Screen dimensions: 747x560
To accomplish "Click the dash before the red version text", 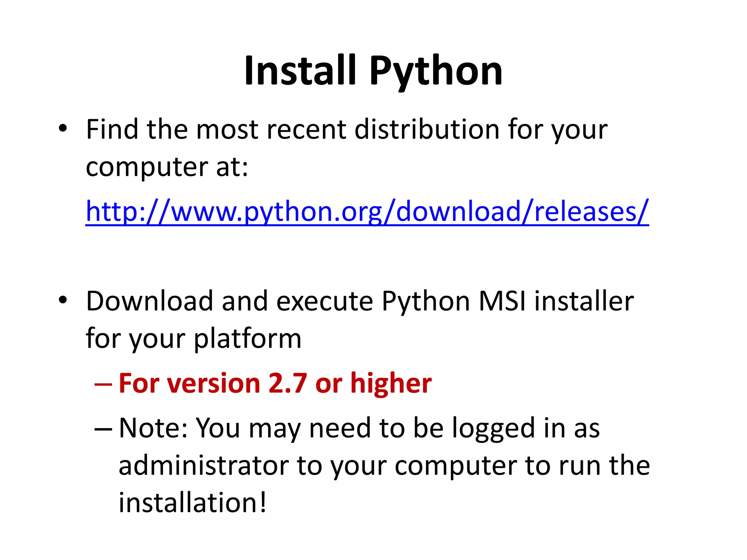I will coord(103,384).
